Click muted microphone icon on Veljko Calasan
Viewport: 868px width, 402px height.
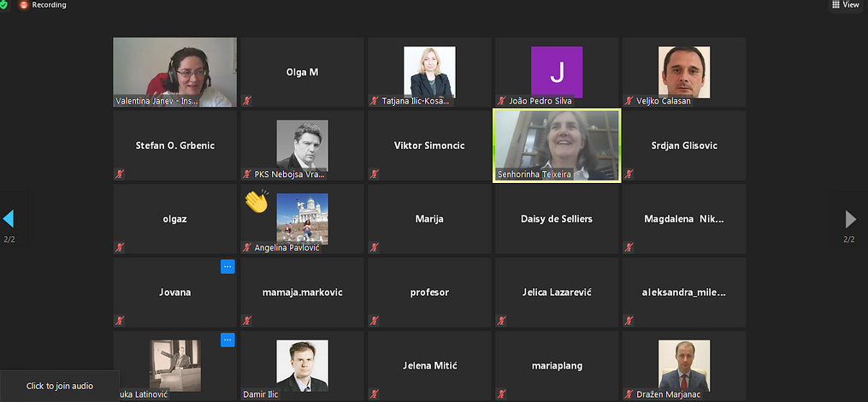pos(629,101)
